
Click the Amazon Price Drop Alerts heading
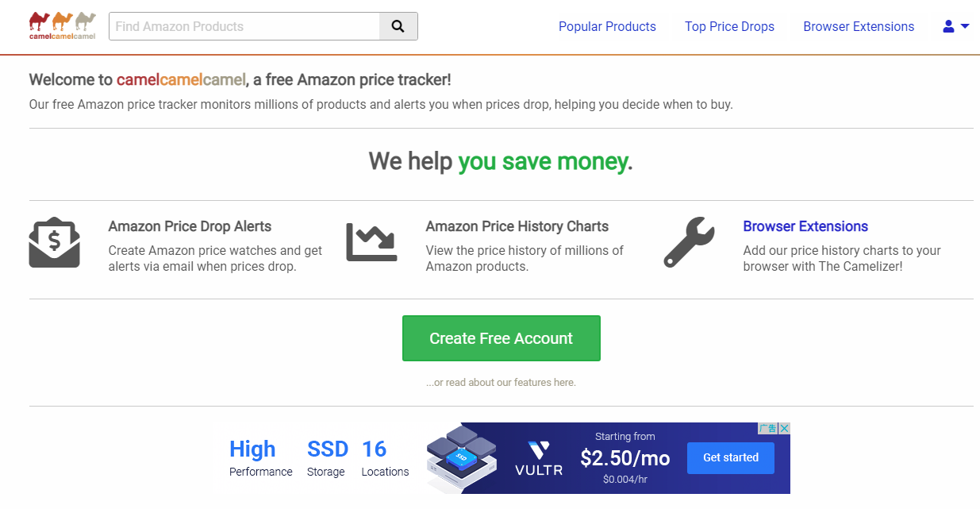click(x=190, y=226)
